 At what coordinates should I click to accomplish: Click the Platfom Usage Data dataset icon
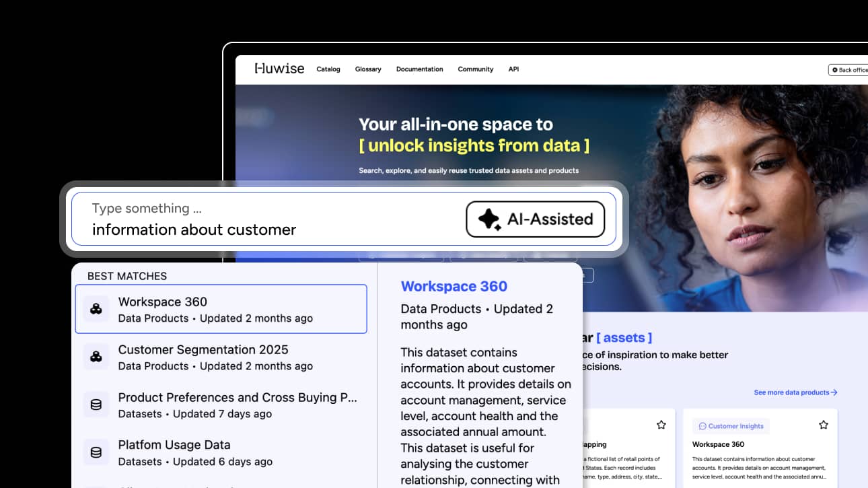point(96,452)
